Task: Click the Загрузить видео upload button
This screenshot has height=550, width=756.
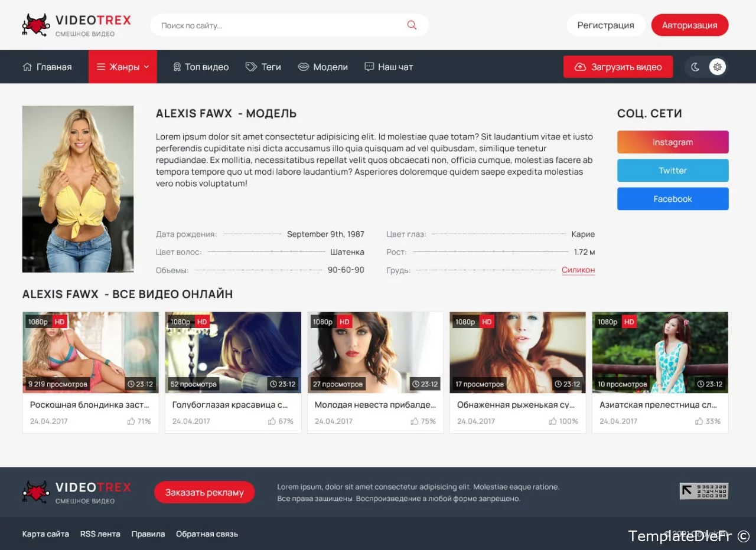Action: pyautogui.click(x=618, y=67)
